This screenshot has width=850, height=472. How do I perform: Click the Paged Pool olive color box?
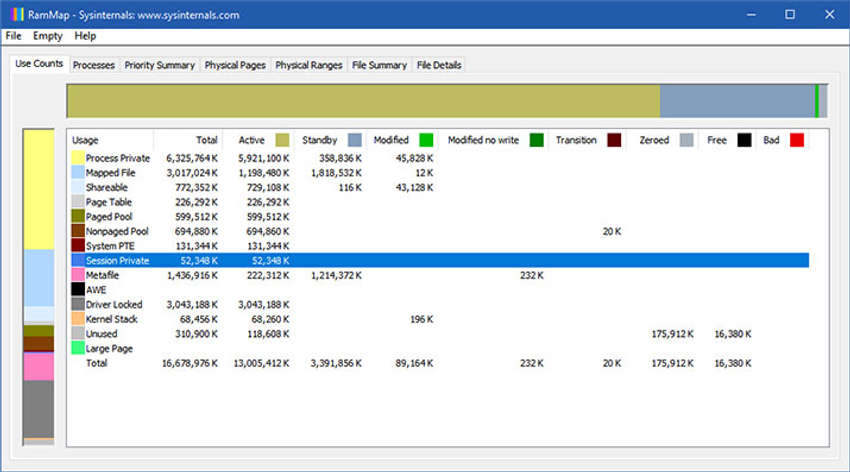coord(78,217)
